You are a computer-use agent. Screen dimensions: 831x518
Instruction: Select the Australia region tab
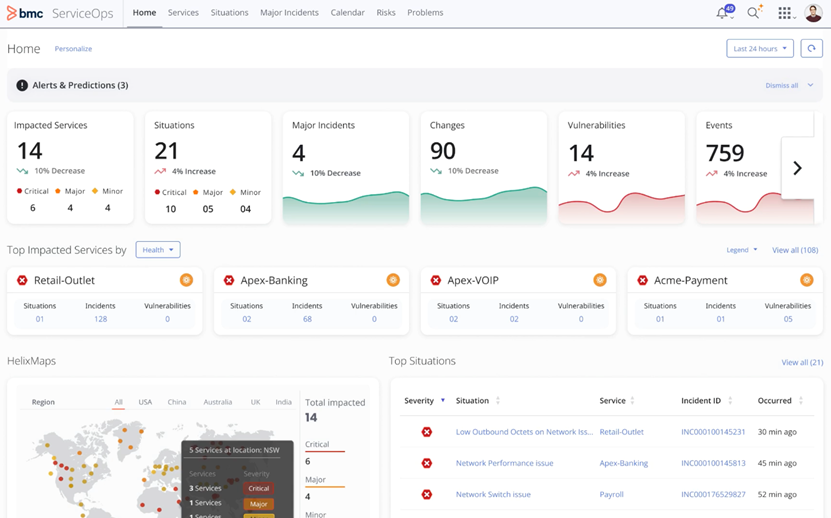click(x=217, y=402)
